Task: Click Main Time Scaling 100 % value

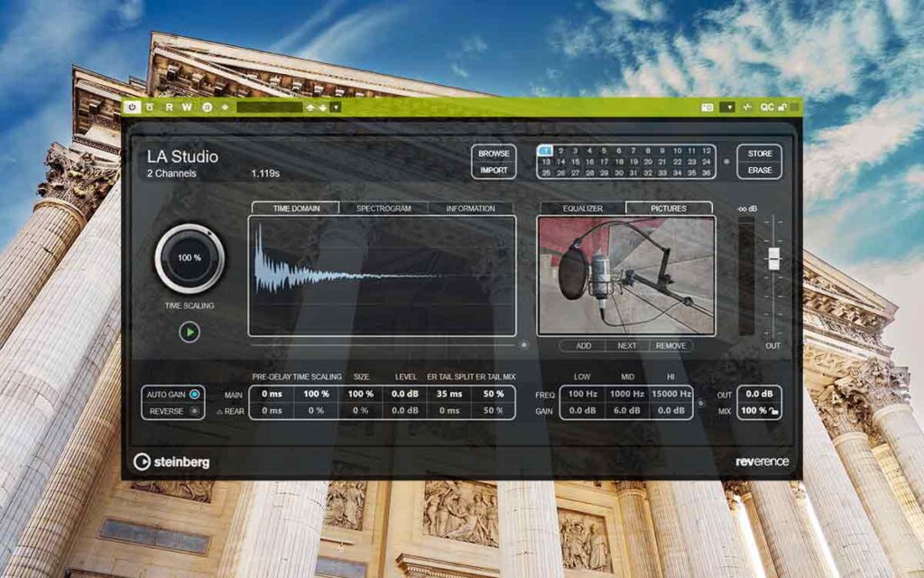Action: (316, 394)
